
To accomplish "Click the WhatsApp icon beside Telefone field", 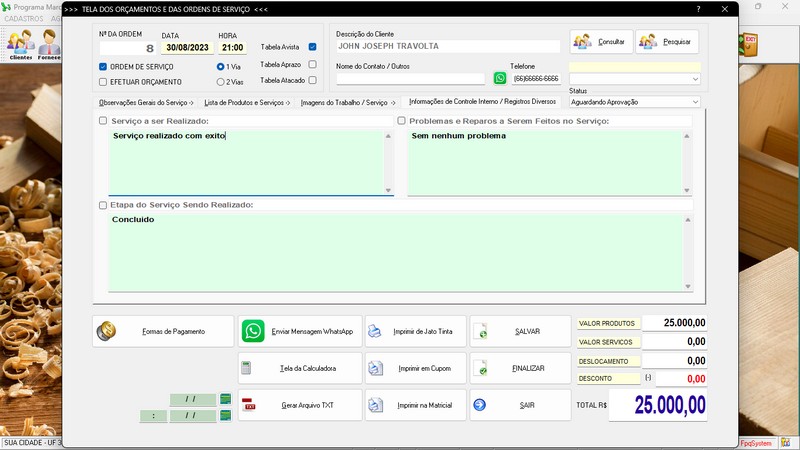I will click(x=500, y=78).
